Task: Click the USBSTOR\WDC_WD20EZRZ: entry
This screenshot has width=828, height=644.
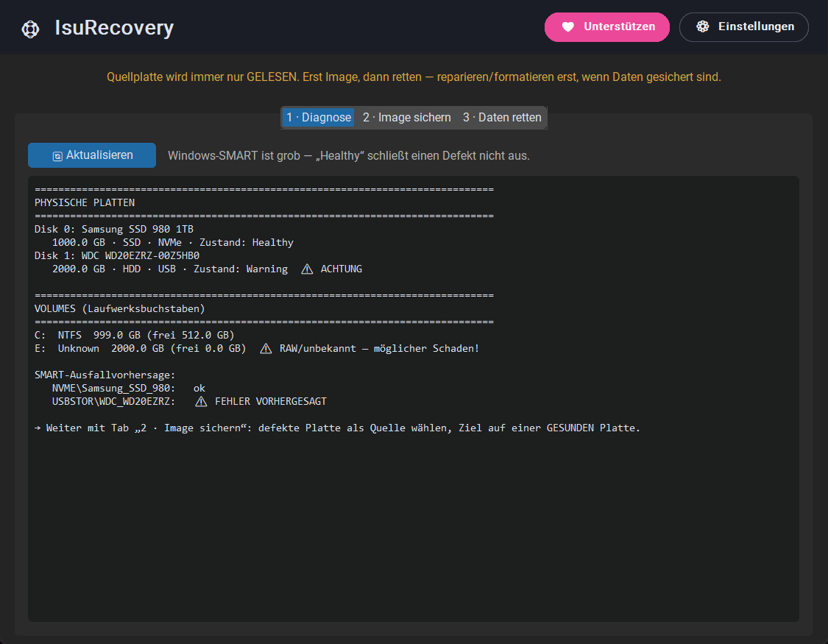Action: tap(113, 401)
